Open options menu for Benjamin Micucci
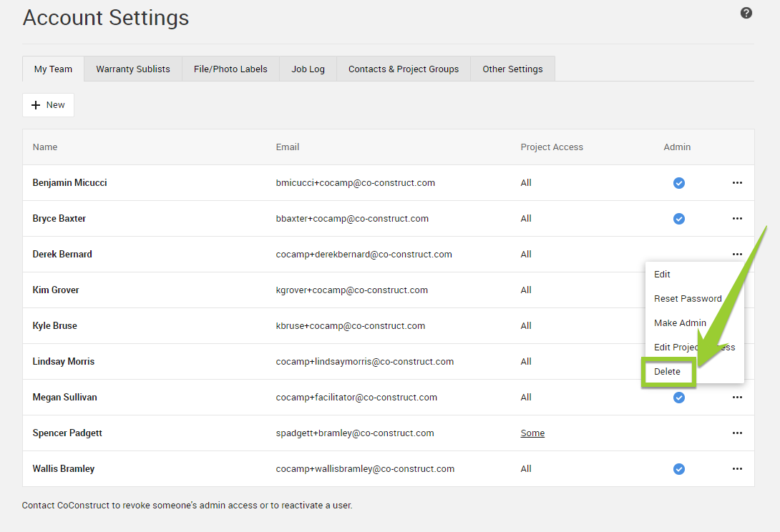780x532 pixels. point(737,183)
